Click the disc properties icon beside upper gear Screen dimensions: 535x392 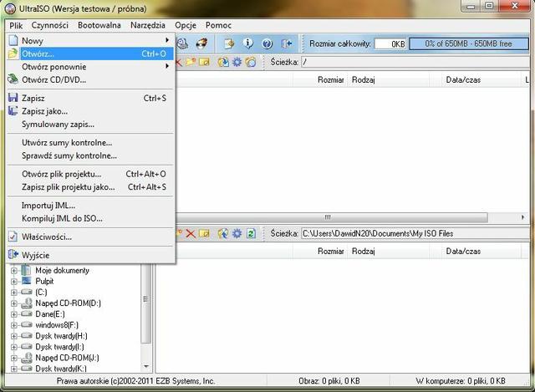click(251, 62)
